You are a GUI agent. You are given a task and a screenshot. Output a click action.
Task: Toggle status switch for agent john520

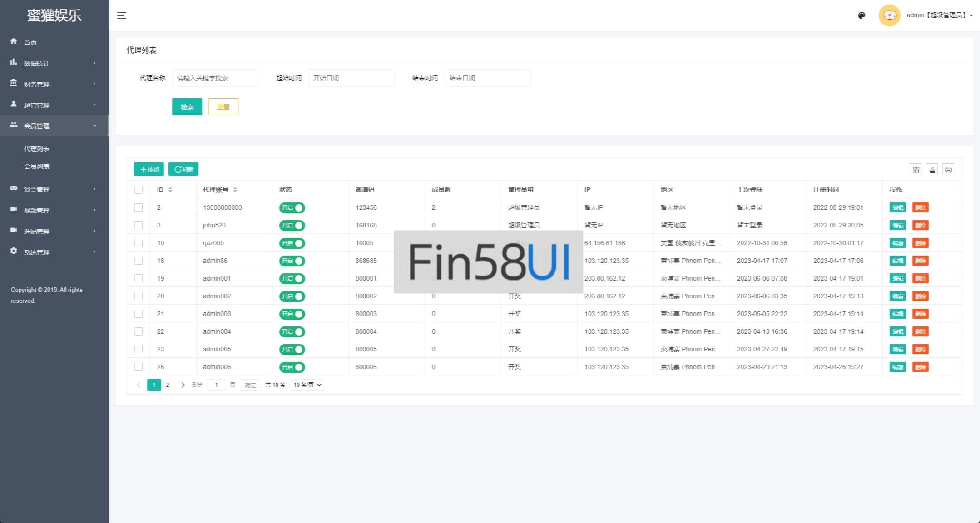coord(292,226)
